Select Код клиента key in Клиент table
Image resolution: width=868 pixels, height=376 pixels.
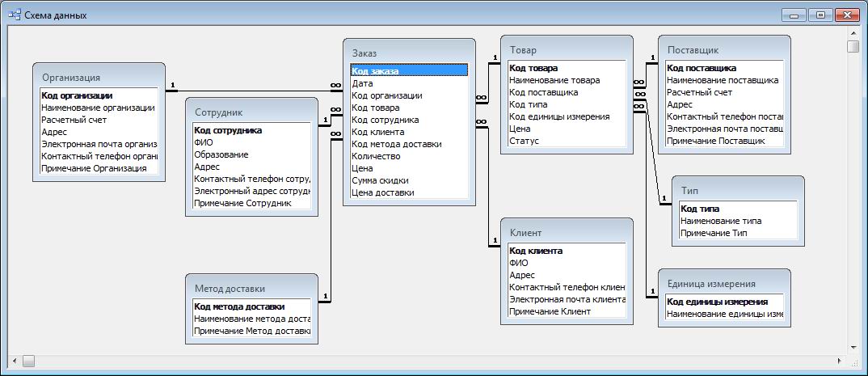[536, 251]
